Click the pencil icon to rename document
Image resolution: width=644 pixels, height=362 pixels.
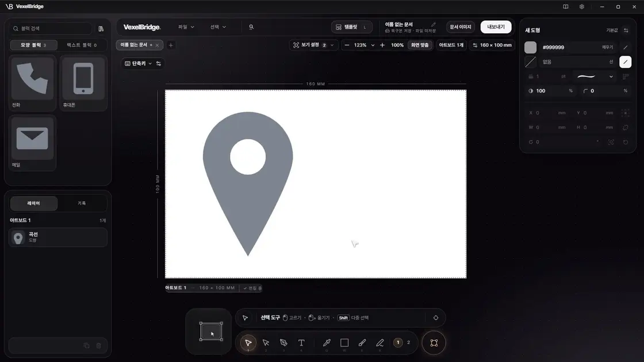[x=434, y=25]
